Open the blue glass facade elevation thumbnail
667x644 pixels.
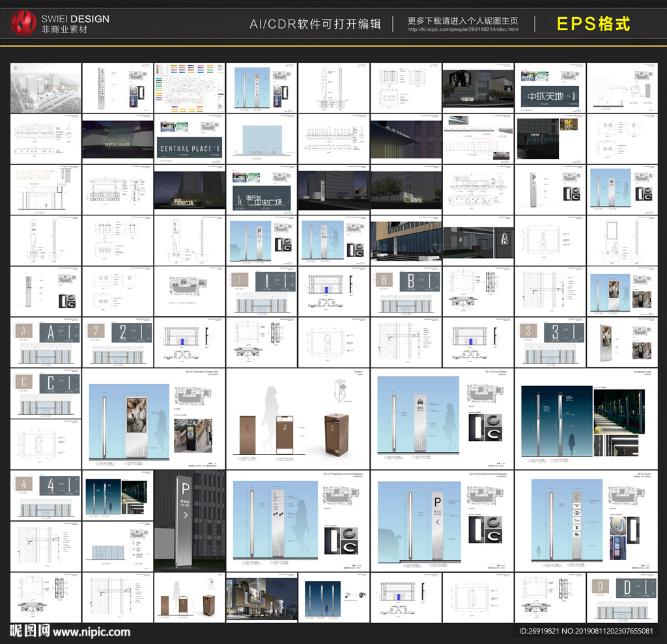pos(262,139)
